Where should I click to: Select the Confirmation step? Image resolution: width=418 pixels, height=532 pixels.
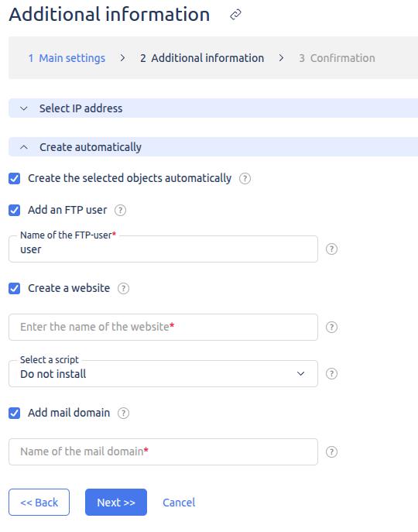pos(337,58)
